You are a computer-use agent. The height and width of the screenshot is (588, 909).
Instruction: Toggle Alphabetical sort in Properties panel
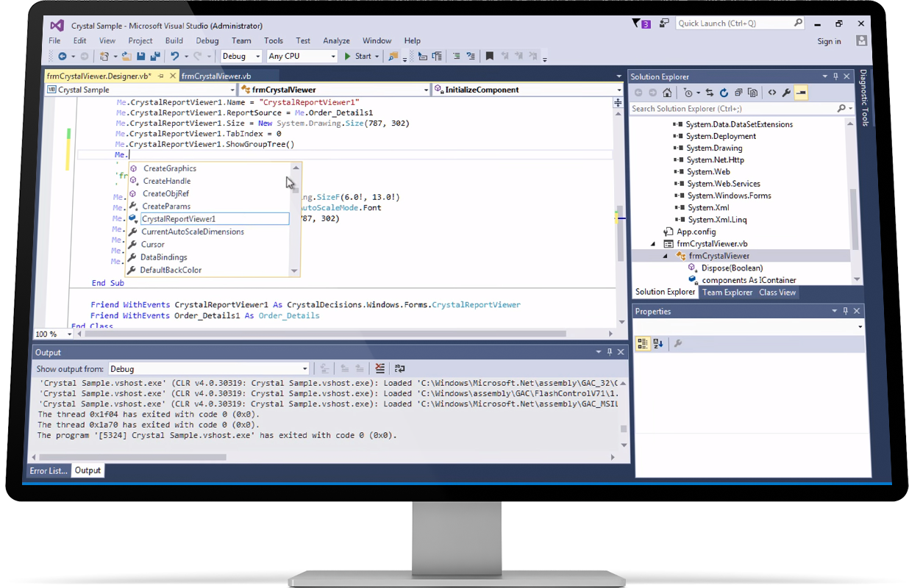point(658,343)
